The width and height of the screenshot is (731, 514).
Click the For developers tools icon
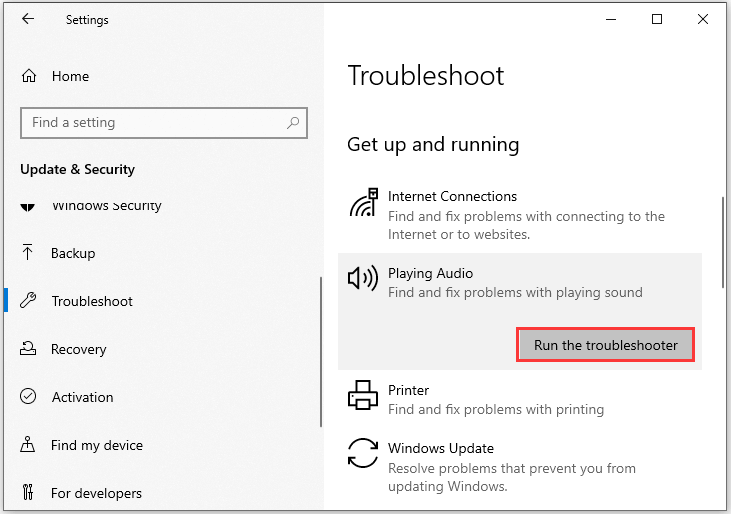[28, 492]
